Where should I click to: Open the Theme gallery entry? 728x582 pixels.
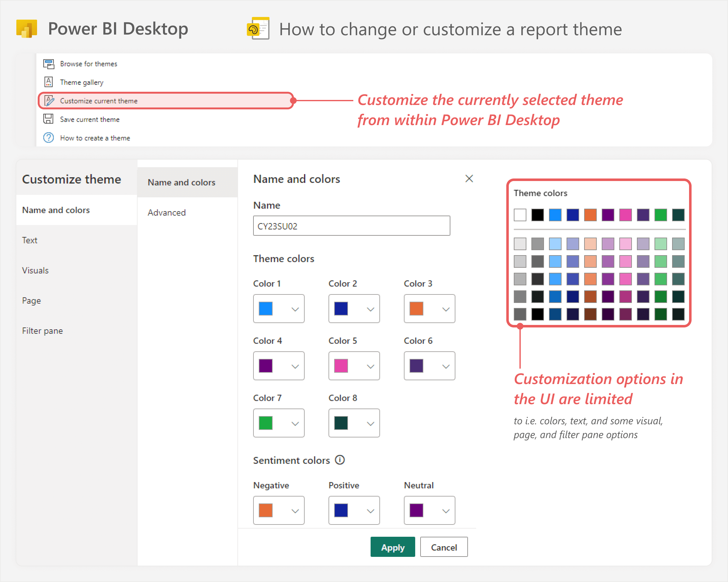(82, 82)
